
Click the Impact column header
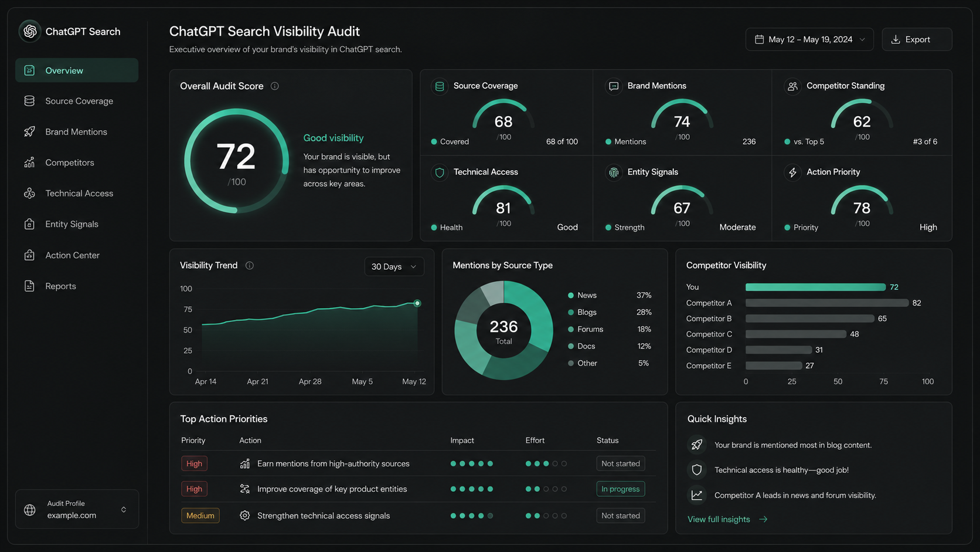click(462, 441)
